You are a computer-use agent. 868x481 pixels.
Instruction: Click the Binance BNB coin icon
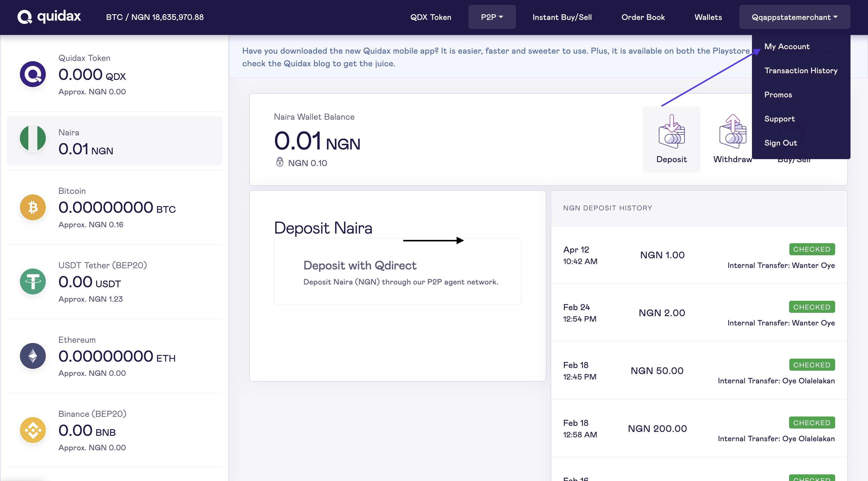click(33, 430)
